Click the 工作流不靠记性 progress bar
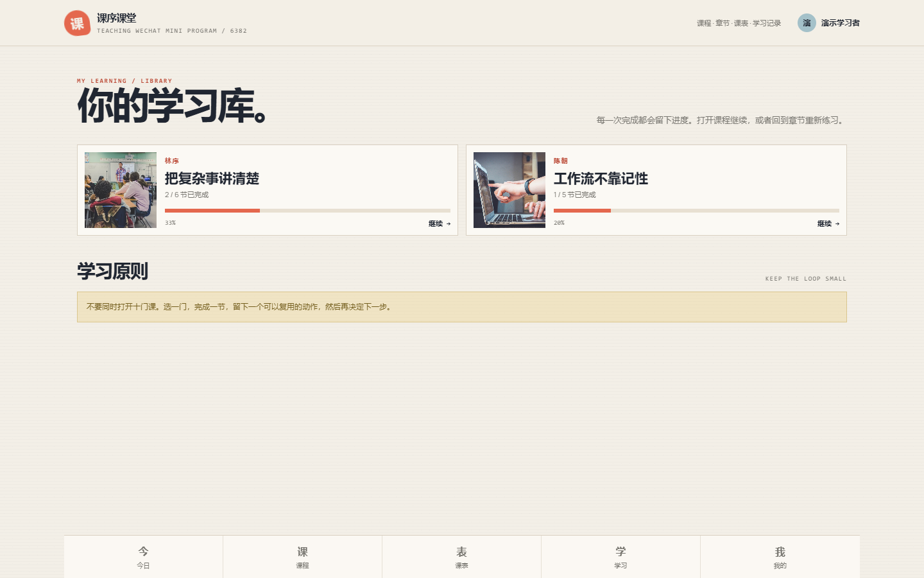The width and height of the screenshot is (924, 578). [x=696, y=211]
